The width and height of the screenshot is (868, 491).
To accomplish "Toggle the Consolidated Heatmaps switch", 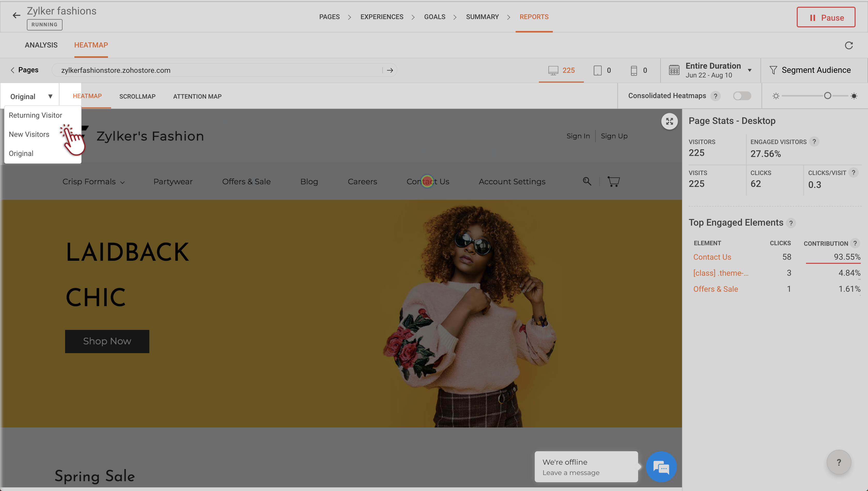I will point(742,96).
